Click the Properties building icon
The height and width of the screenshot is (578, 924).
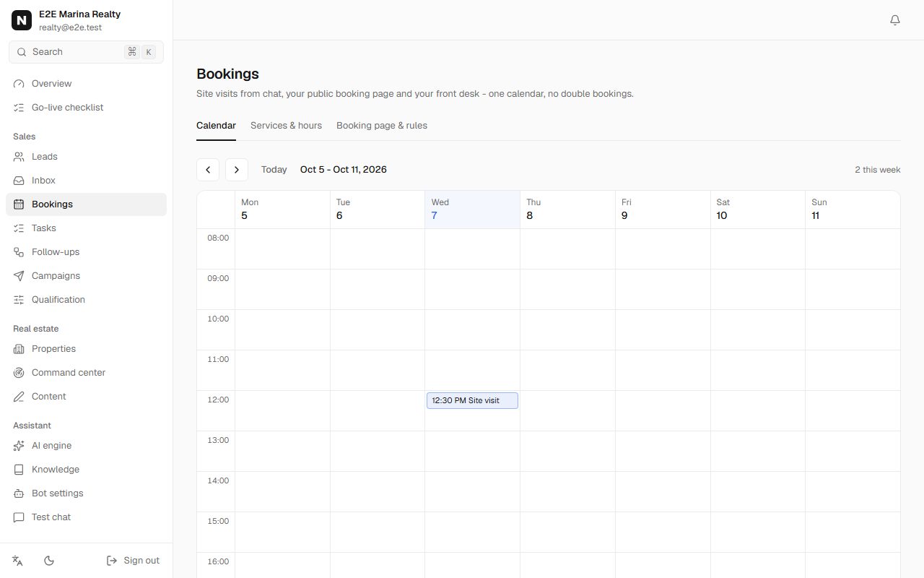(19, 349)
